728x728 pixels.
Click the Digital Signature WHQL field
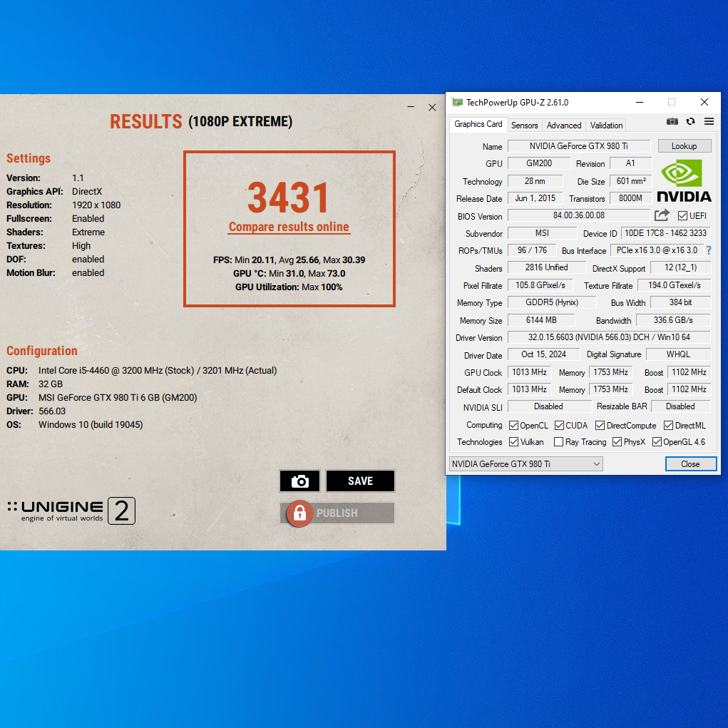pos(678,354)
